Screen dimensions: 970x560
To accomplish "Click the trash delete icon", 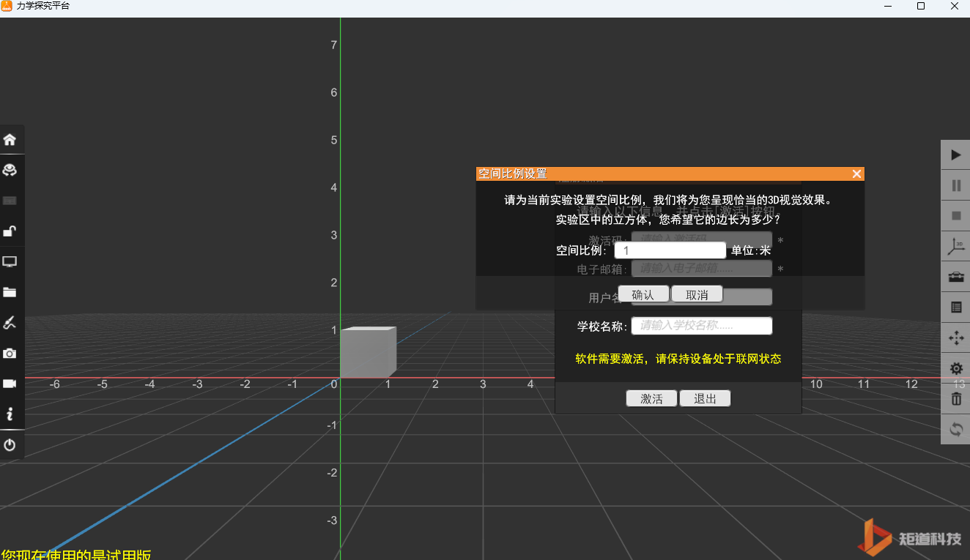I will coord(955,399).
